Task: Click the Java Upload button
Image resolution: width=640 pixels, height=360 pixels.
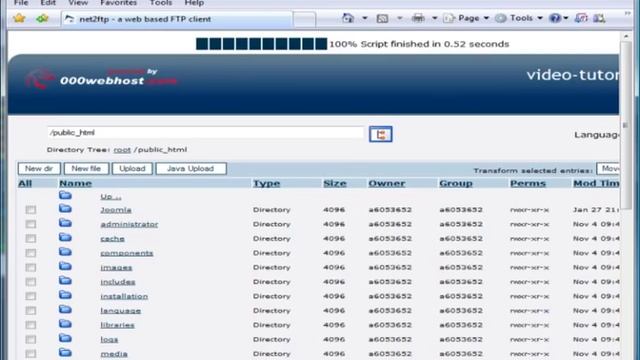Action: coord(191,169)
